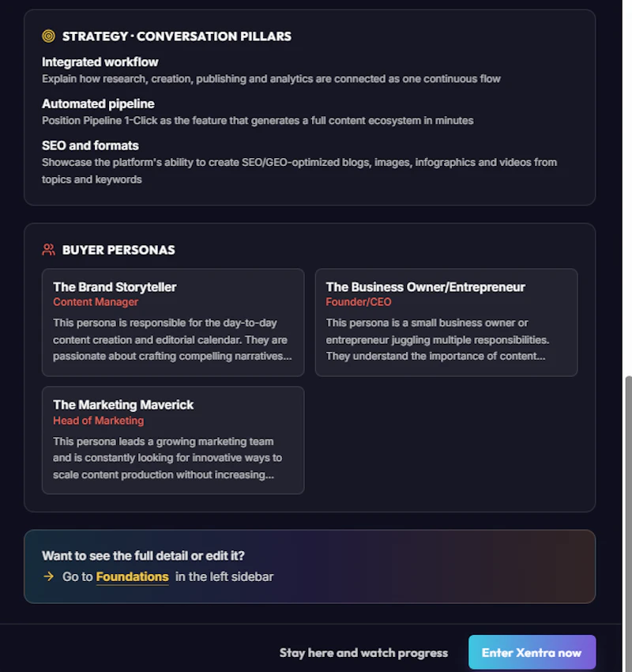Click Want to see the full detail banner
Screen dimensions: 632x672
click(310, 567)
